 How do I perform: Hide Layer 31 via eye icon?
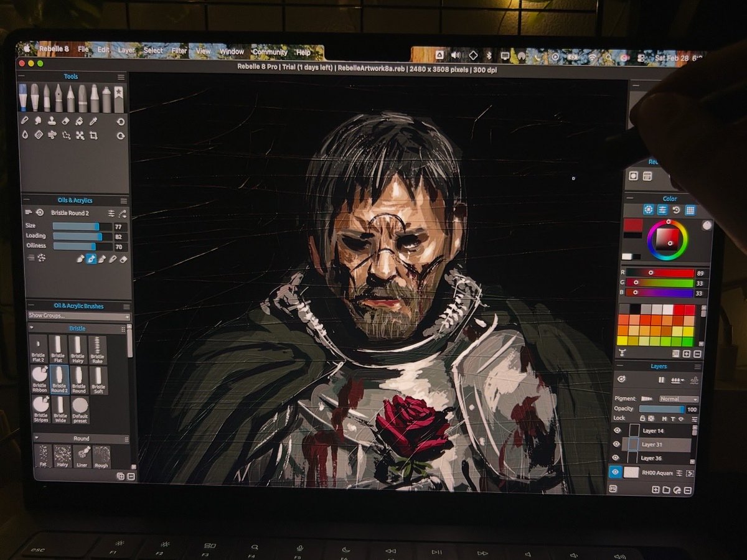[616, 444]
